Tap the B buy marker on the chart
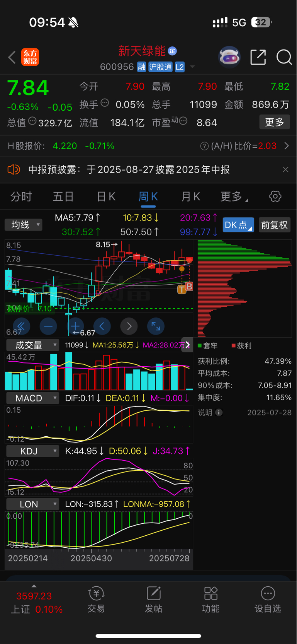The width and height of the screenshot is (297, 644). (x=189, y=286)
